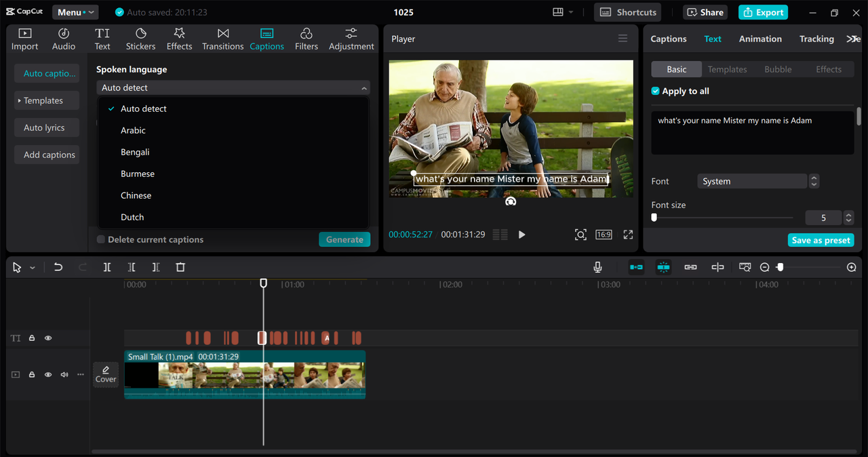Click the Share button
Image resolution: width=868 pixels, height=457 pixels.
(x=704, y=12)
